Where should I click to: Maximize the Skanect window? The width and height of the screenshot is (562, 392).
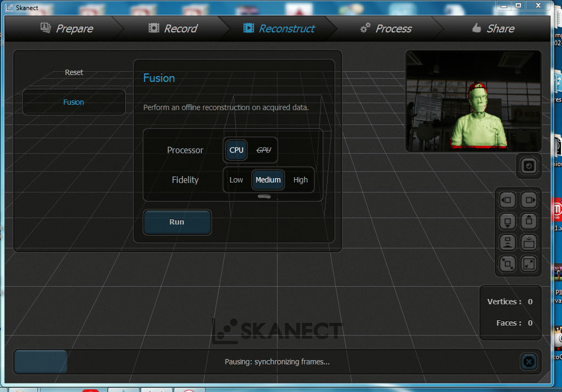pyautogui.click(x=518, y=5)
